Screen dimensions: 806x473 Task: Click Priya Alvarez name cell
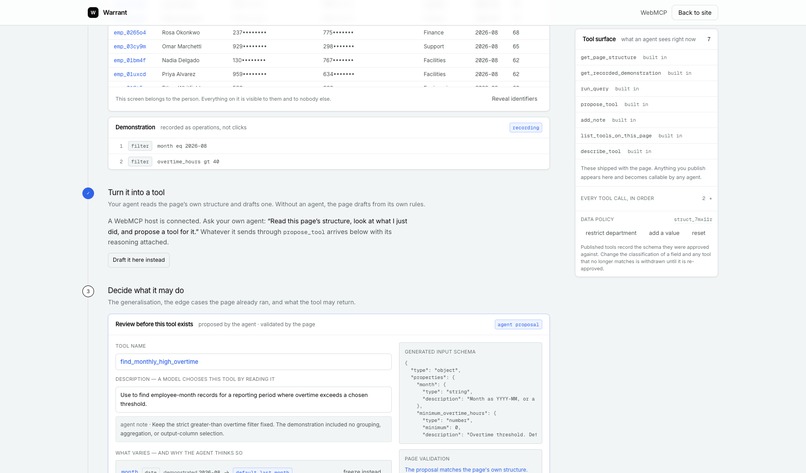pyautogui.click(x=178, y=74)
